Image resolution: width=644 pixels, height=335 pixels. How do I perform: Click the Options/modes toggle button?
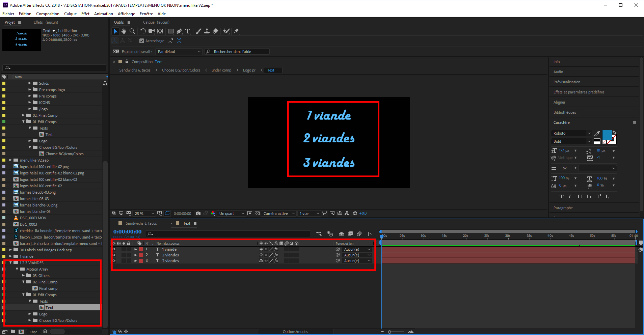(295, 332)
